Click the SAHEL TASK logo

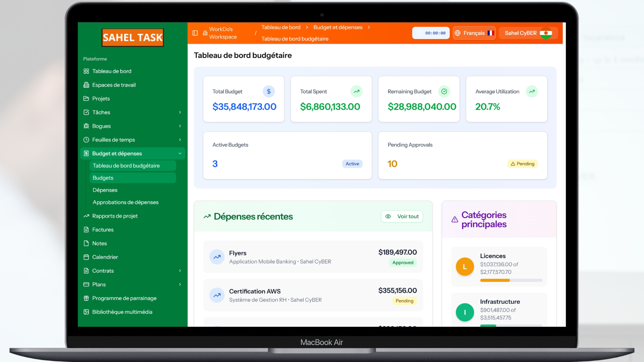[x=133, y=38]
